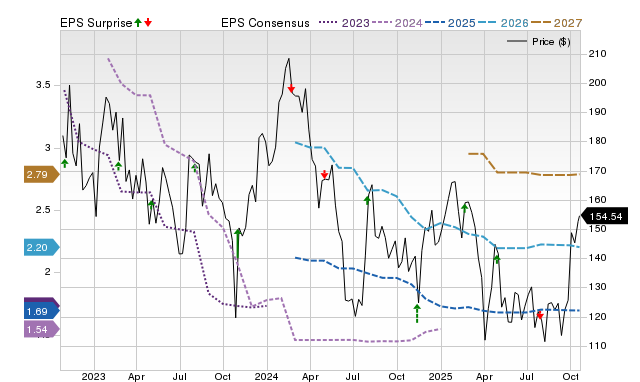The image size is (640, 382).
Task: Click the 130 price axis label
Action: pyautogui.click(x=597, y=287)
